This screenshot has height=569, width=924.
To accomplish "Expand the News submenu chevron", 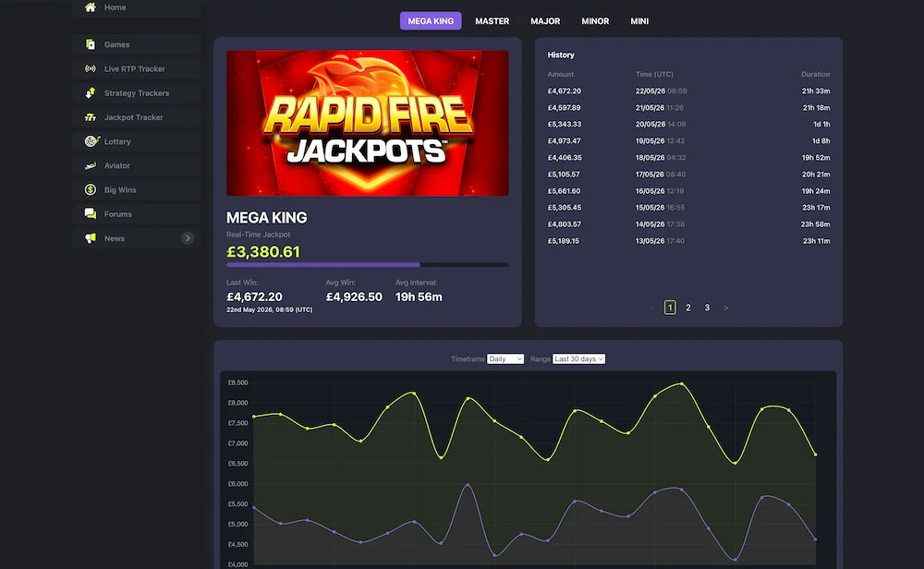I will 188,238.
